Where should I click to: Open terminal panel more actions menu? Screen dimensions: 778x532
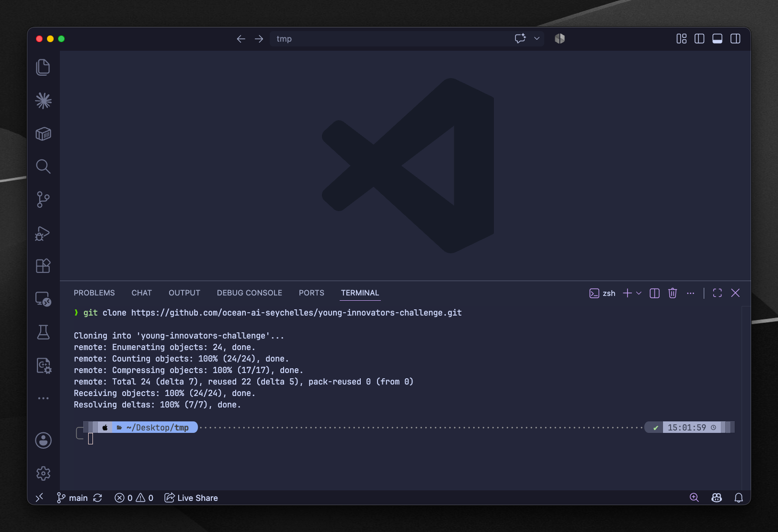click(690, 293)
